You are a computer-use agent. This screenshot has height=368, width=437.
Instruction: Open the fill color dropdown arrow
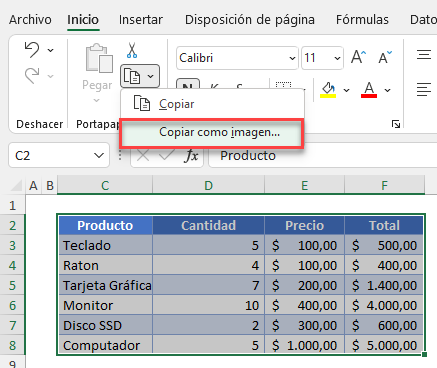click(x=347, y=90)
